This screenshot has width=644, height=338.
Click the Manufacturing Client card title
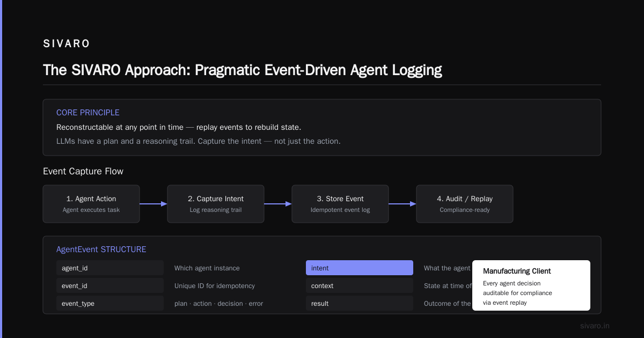point(517,271)
